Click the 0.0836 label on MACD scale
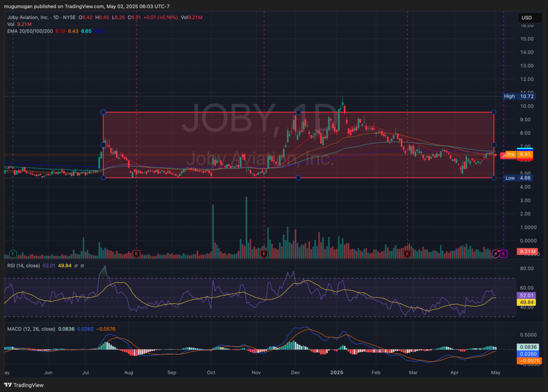 [528, 347]
